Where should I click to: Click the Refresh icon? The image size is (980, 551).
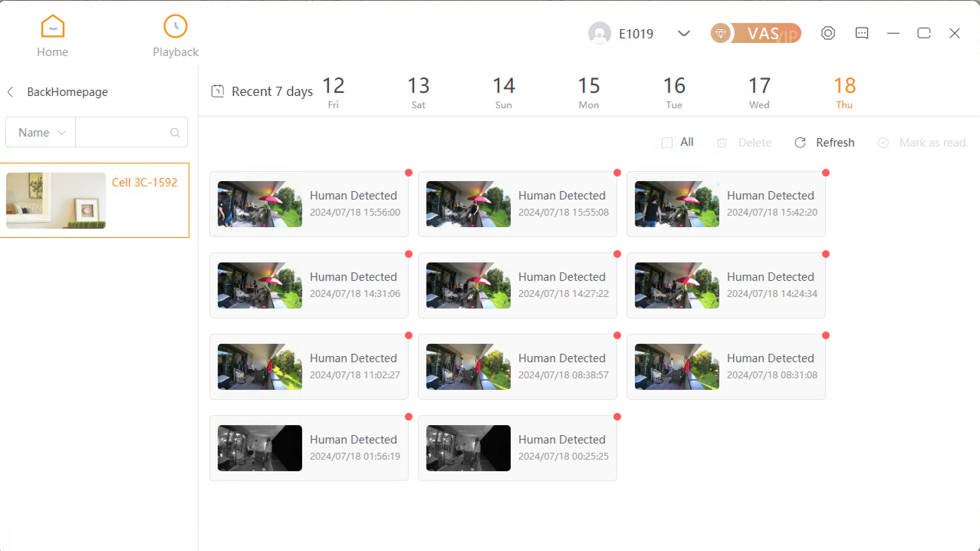click(x=800, y=143)
